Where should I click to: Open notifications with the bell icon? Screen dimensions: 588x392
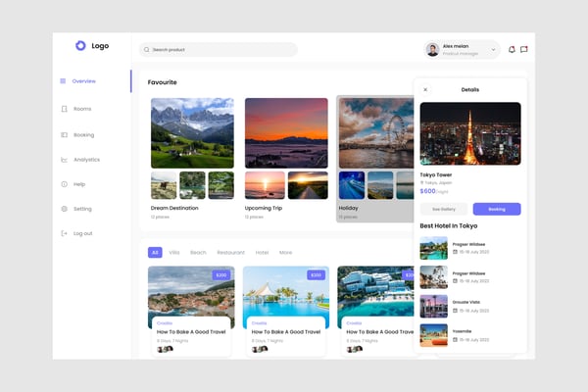(x=512, y=50)
